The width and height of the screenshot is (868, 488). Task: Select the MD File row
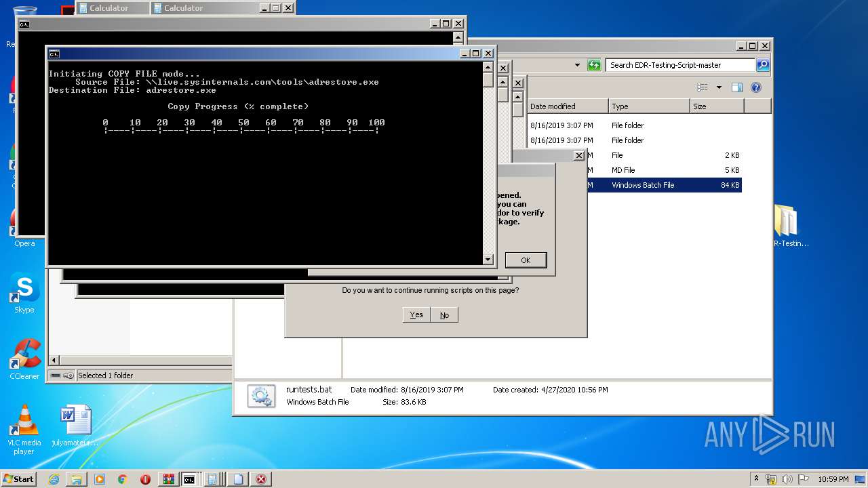665,170
